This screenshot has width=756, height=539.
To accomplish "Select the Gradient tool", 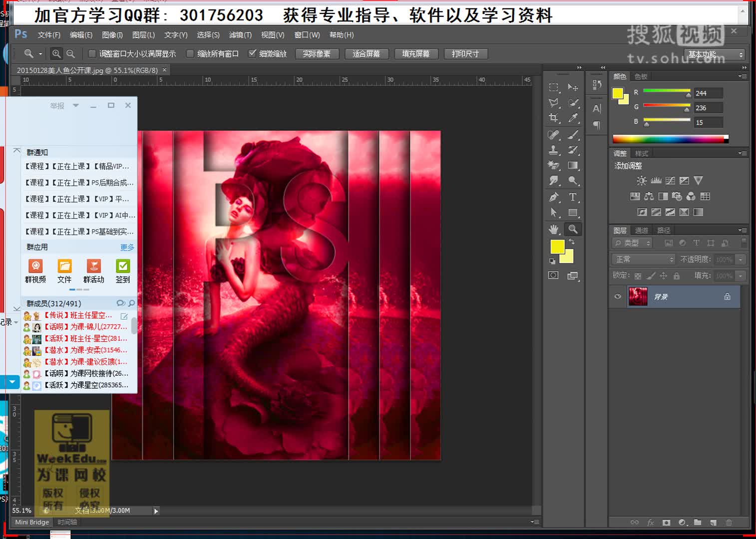I will [573, 165].
